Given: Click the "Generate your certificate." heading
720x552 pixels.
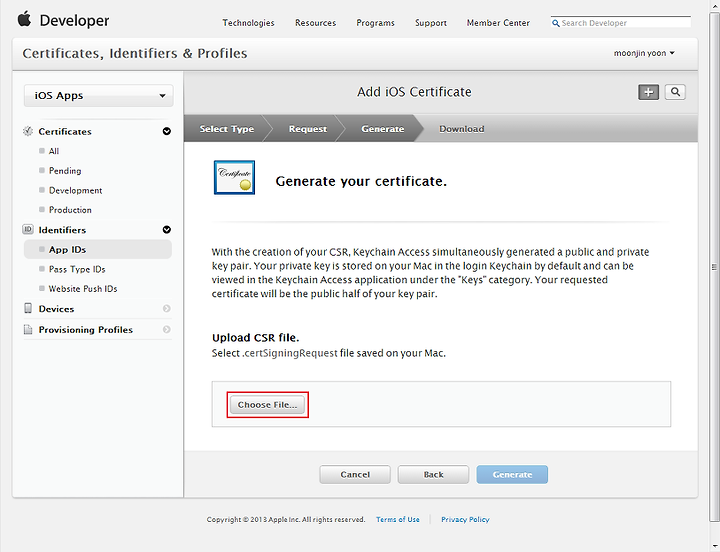Looking at the screenshot, I should click(x=361, y=181).
